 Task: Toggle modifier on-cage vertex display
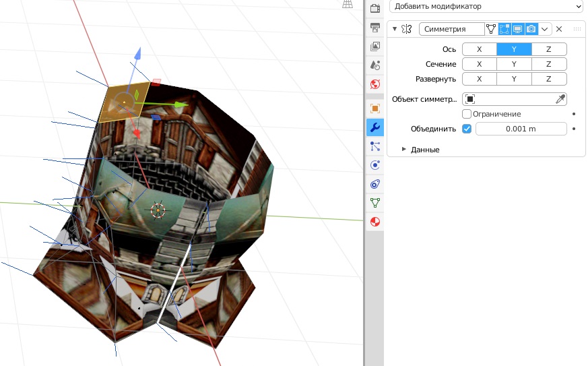tap(491, 29)
